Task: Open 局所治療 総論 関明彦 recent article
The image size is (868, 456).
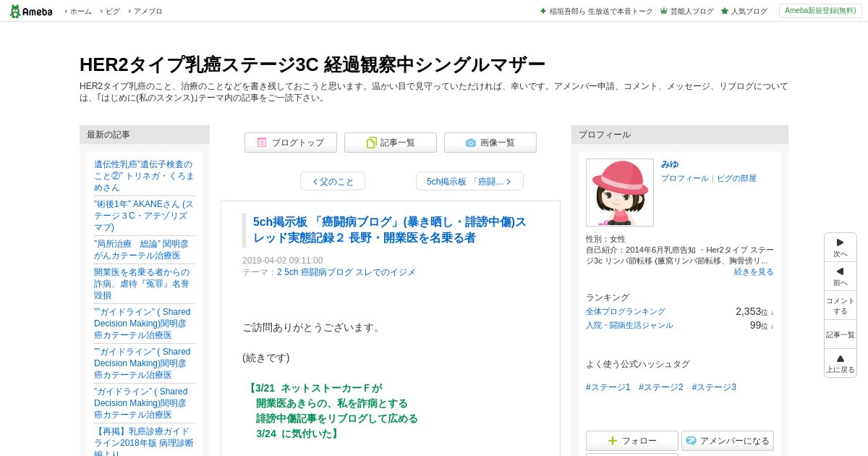Action: point(142,250)
